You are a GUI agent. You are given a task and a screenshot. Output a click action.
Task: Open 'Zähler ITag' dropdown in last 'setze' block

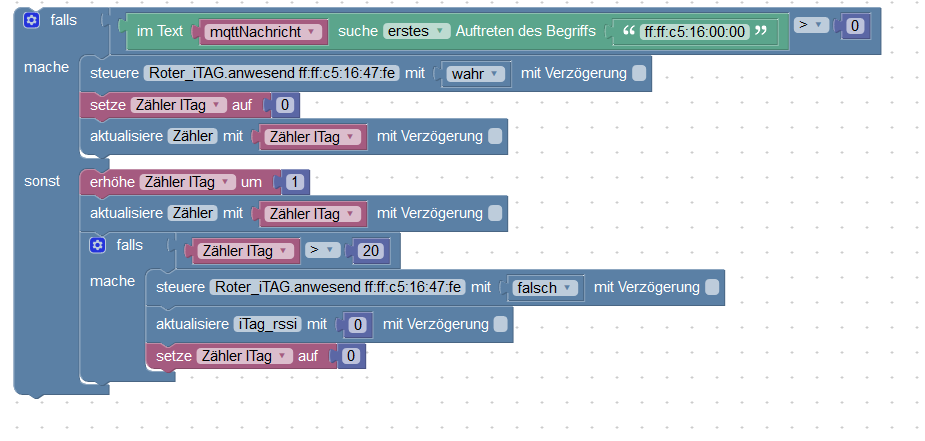tap(245, 356)
